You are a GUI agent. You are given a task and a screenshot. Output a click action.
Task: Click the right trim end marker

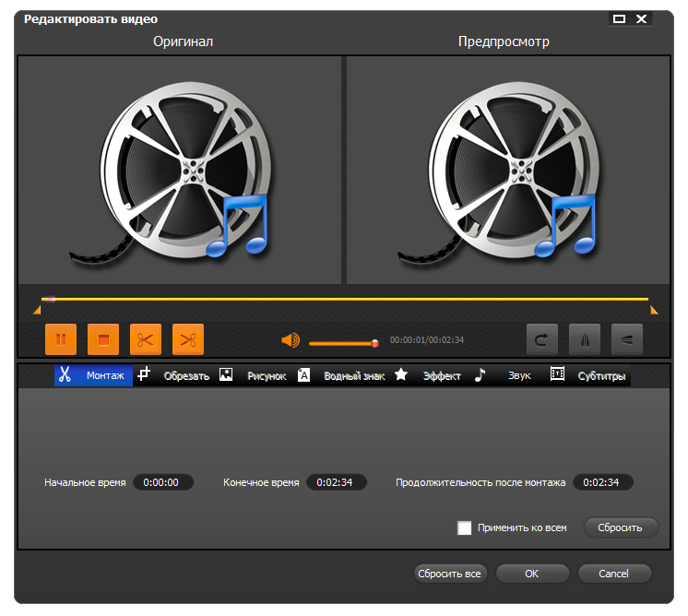tap(654, 310)
